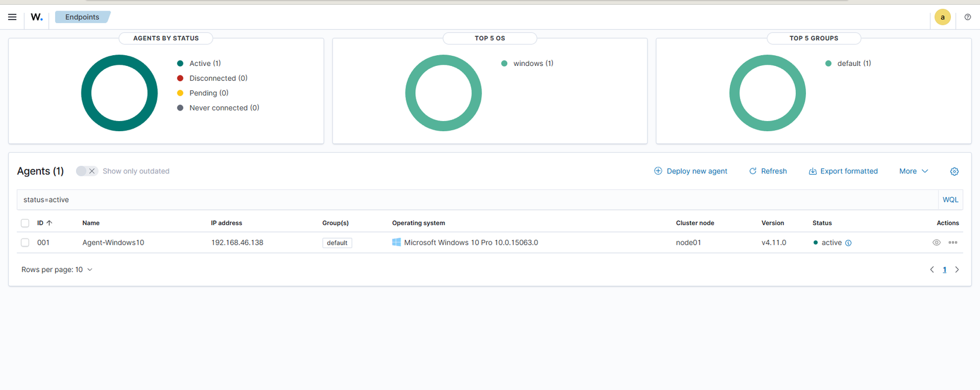The image size is (980, 390).
Task: Open the hamburger navigation menu
Action: [12, 17]
